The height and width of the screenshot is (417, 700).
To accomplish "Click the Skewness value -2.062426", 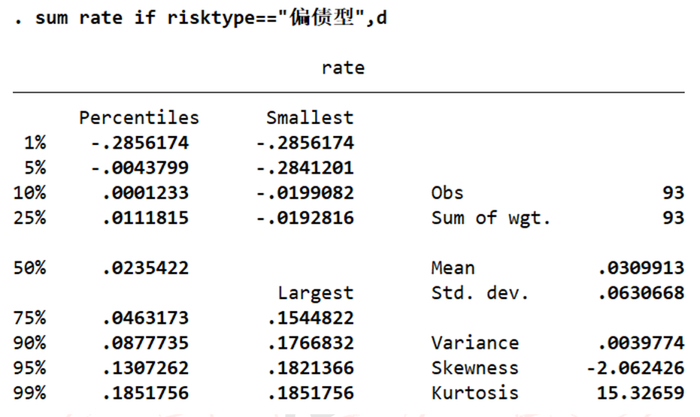I will pos(636,368).
